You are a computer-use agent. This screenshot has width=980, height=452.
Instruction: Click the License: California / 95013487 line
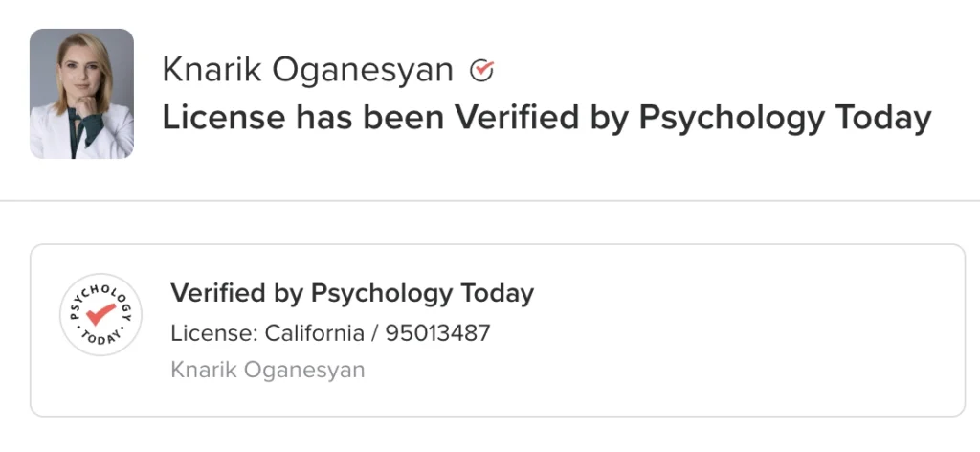pyautogui.click(x=330, y=333)
